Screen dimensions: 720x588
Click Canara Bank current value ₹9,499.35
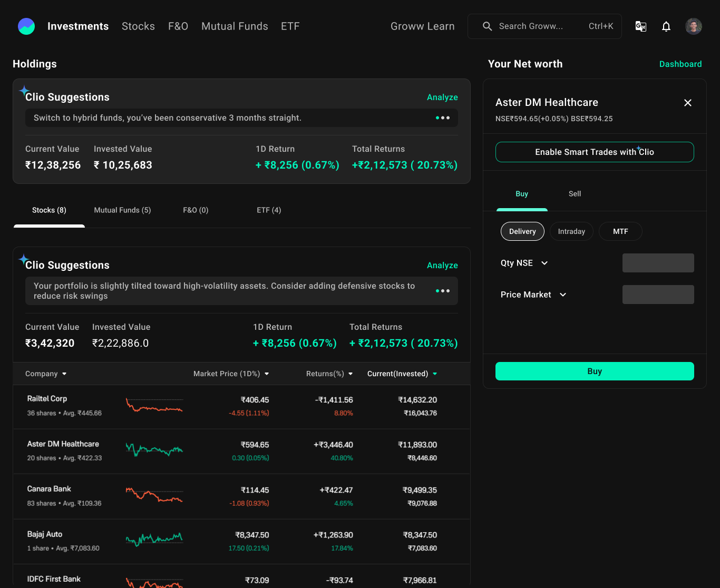click(420, 490)
